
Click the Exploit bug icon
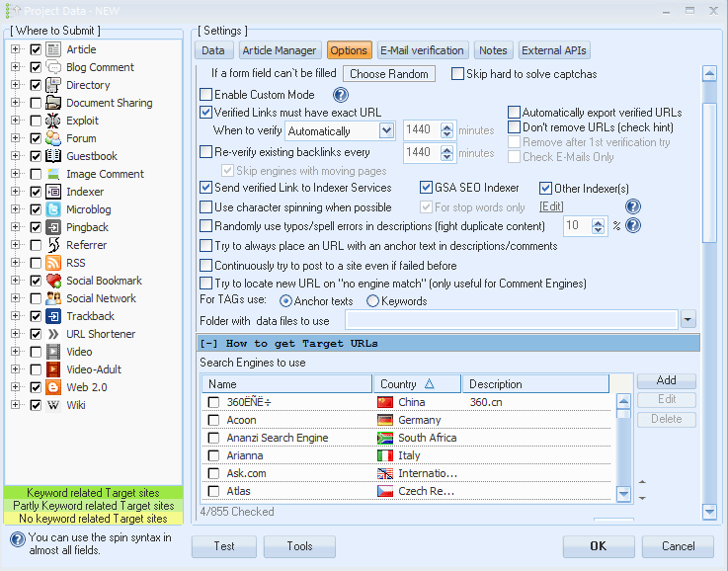point(53,121)
